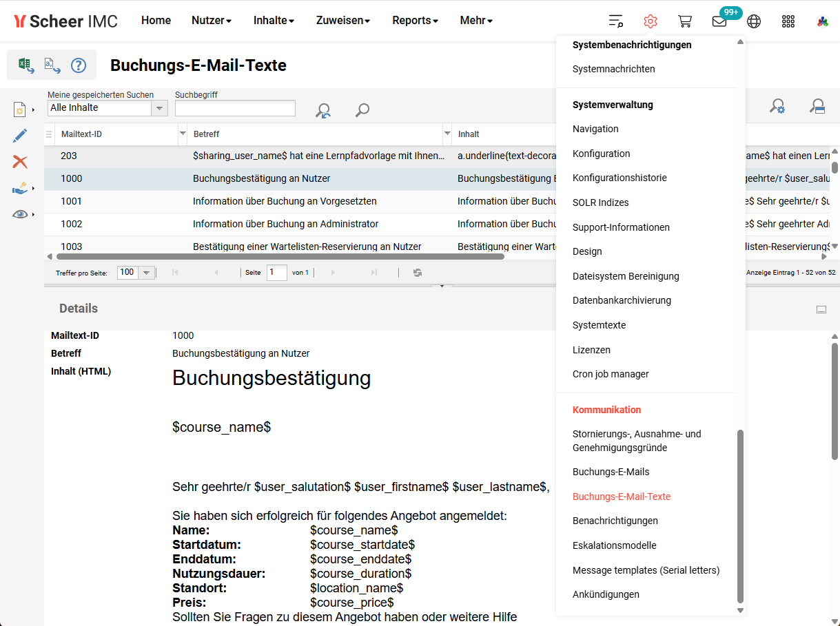
Task: Export the table via the Excel icon
Action: pyautogui.click(x=25, y=65)
